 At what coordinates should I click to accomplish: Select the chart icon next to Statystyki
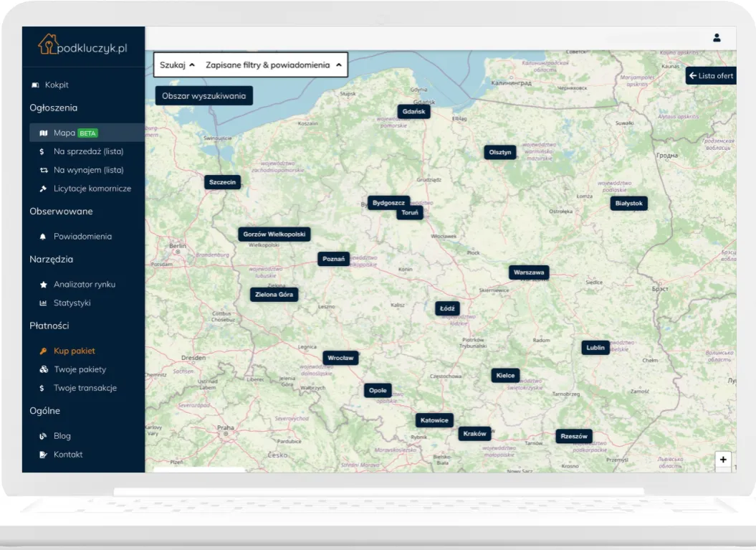(x=44, y=303)
